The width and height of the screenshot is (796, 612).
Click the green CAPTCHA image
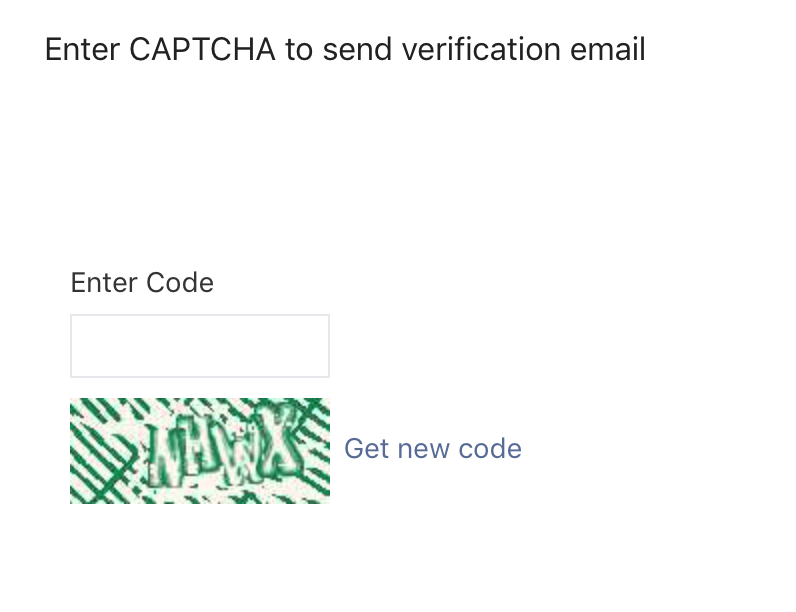pyautogui.click(x=200, y=450)
